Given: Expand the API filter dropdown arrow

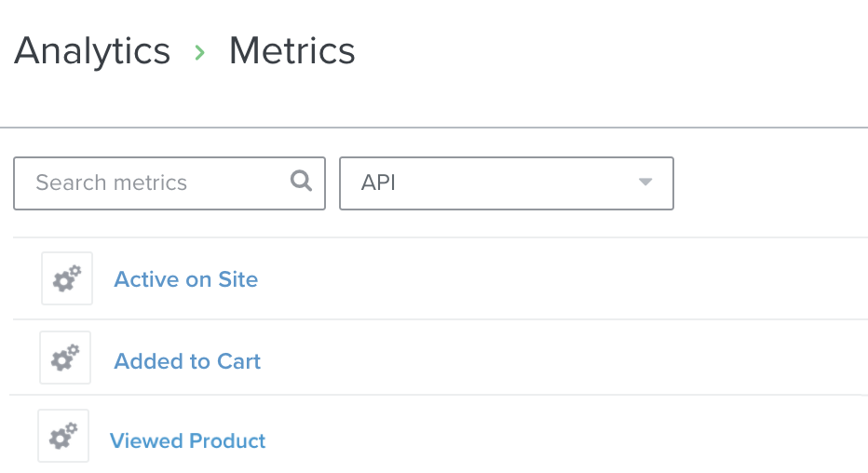Looking at the screenshot, I should 645,182.
